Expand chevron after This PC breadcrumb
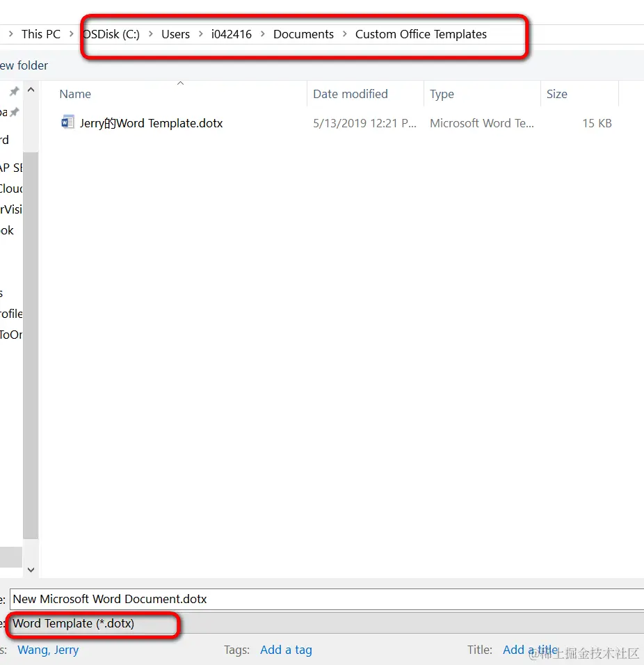 [x=72, y=33]
